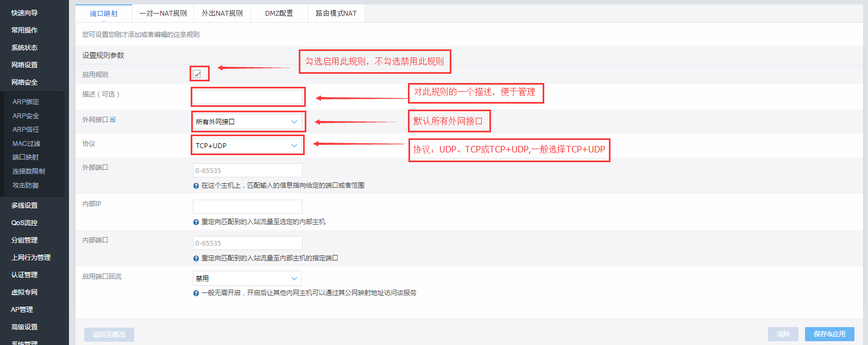Switch to the 一对一NAT规则 tab

click(x=163, y=14)
